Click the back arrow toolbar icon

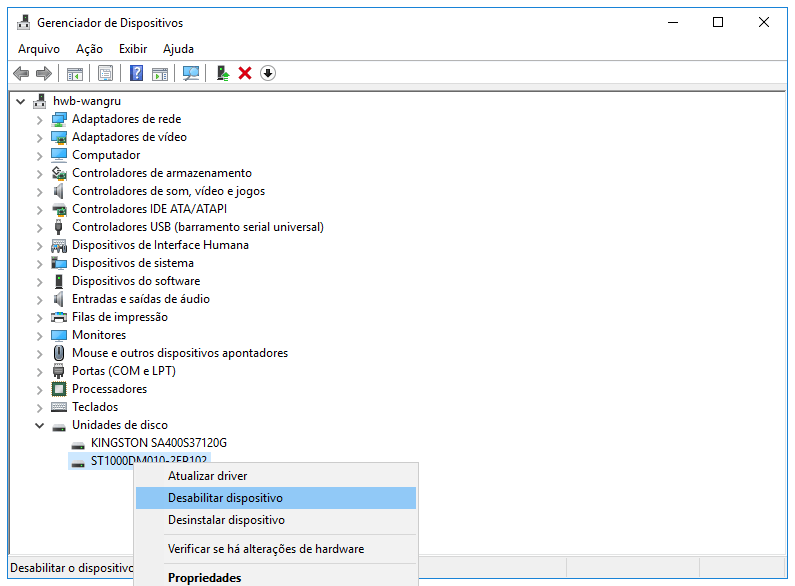[20, 73]
